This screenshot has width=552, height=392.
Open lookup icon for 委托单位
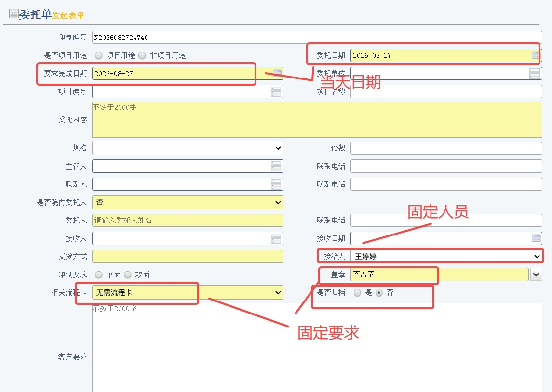click(x=534, y=74)
